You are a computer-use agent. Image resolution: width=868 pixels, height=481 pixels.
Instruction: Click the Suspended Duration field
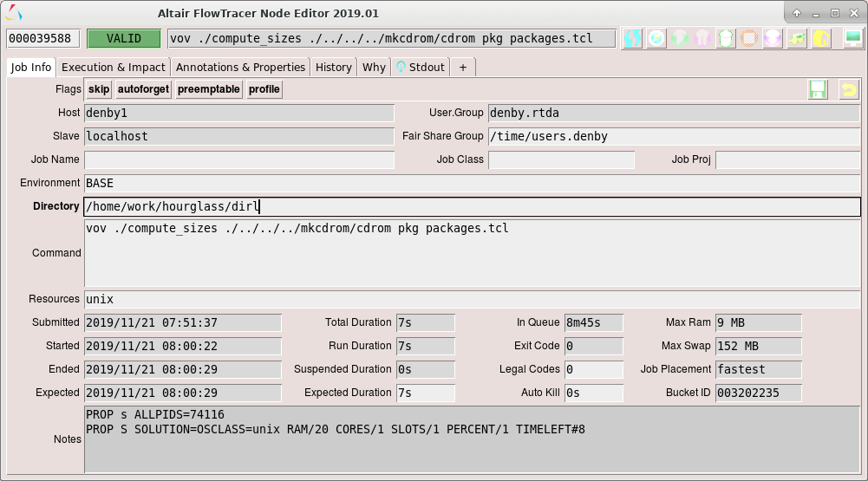click(x=426, y=369)
